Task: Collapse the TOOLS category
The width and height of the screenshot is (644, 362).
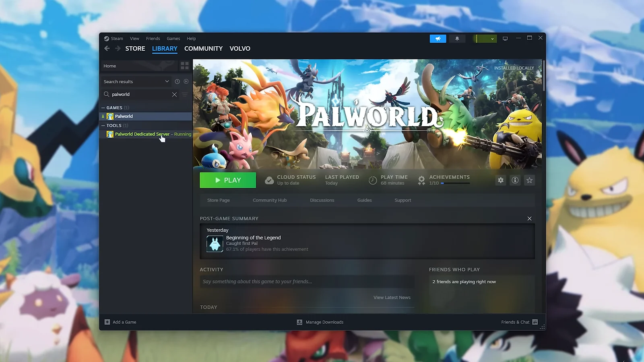Action: pyautogui.click(x=103, y=125)
